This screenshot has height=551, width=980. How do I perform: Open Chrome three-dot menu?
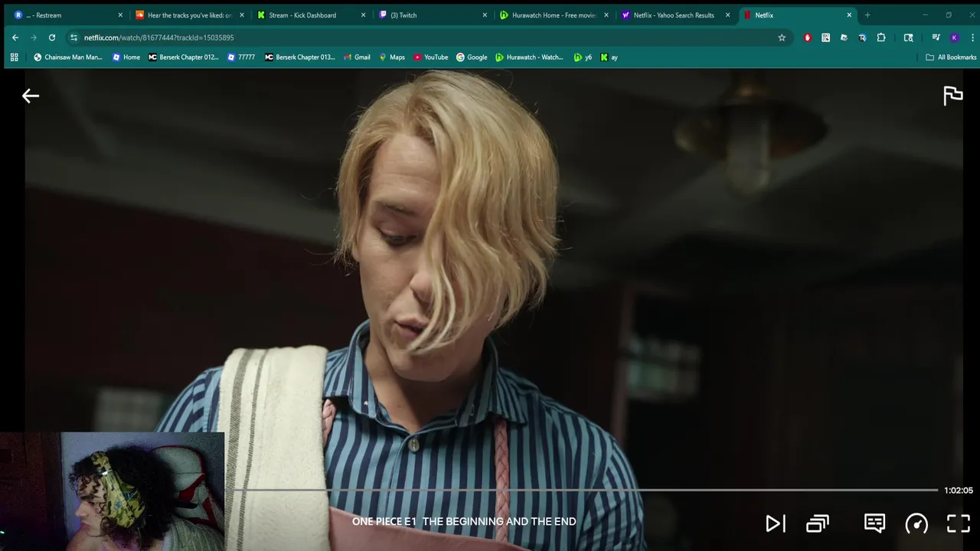coord(972,37)
